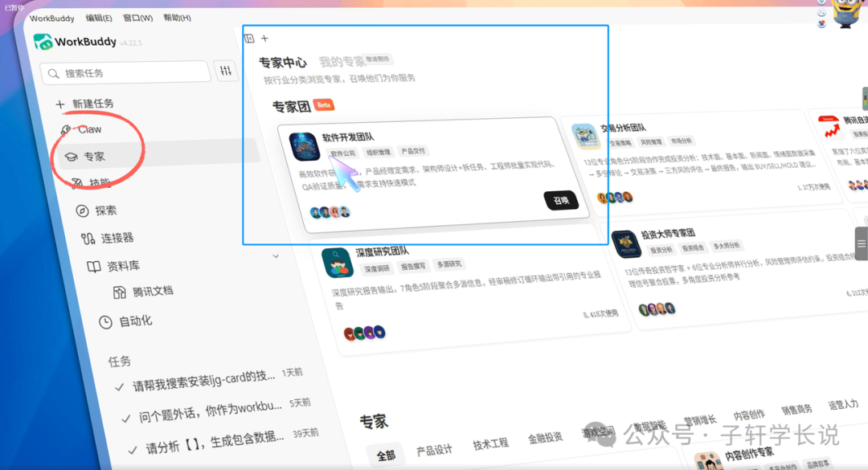Viewport: 868px width, 470px height.
Task: Click the plus icon beside 新建任务
Action: click(x=59, y=104)
